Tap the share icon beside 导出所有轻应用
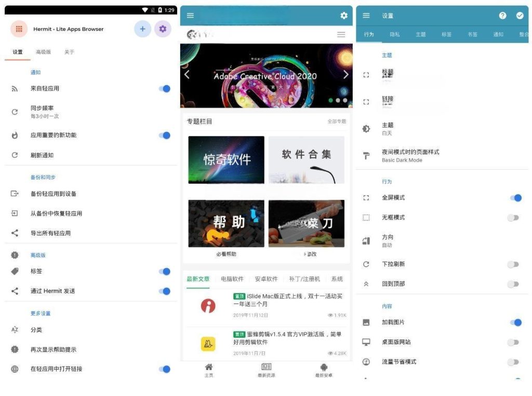The image size is (532, 396). (15, 233)
